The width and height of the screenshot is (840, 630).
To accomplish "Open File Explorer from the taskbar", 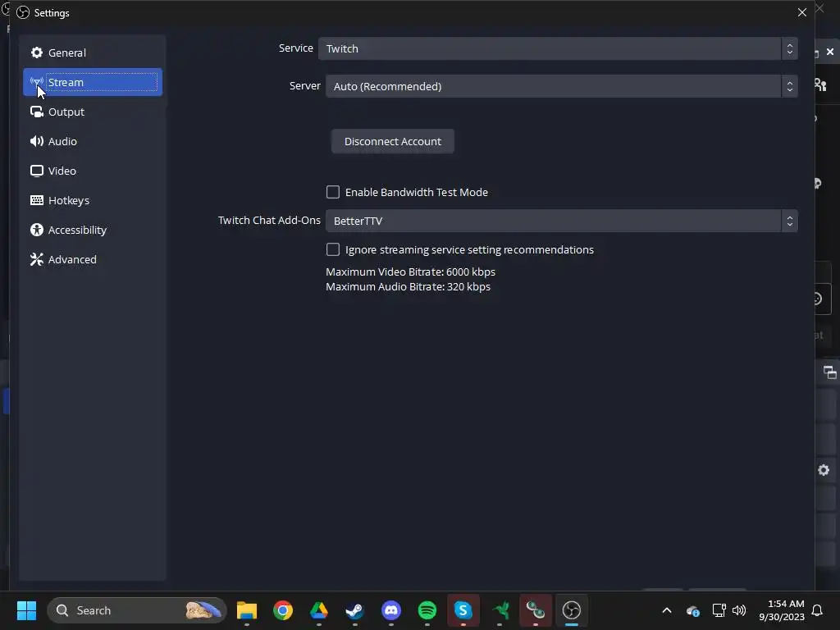I will (x=246, y=610).
